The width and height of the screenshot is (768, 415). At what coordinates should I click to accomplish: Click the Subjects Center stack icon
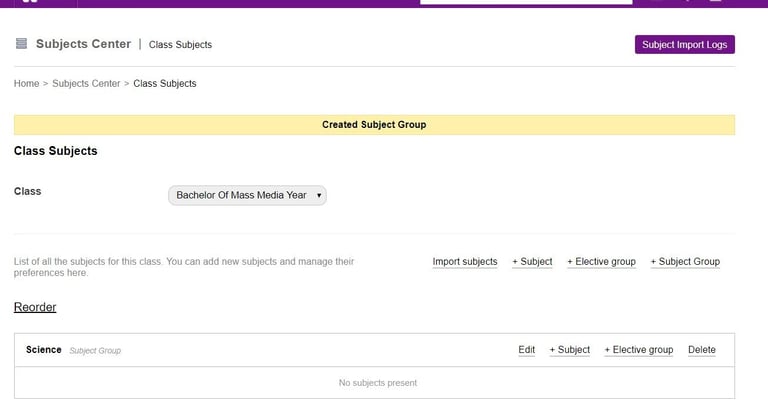[x=21, y=44]
